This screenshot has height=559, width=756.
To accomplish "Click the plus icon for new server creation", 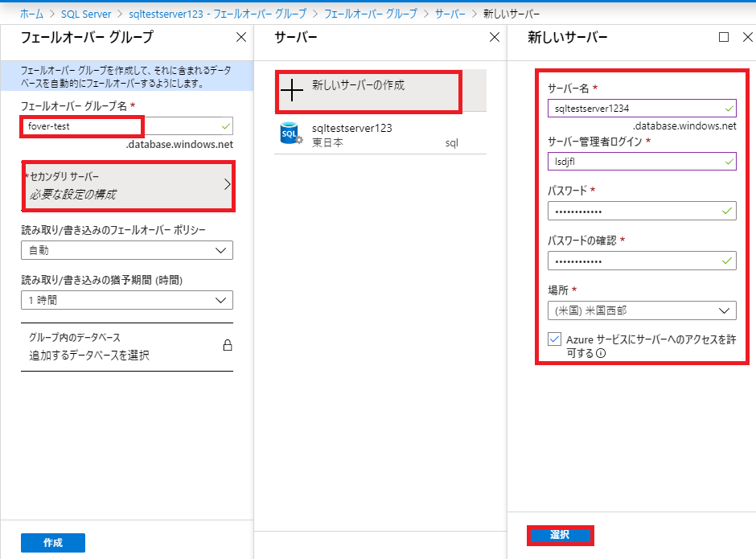I will click(x=292, y=90).
